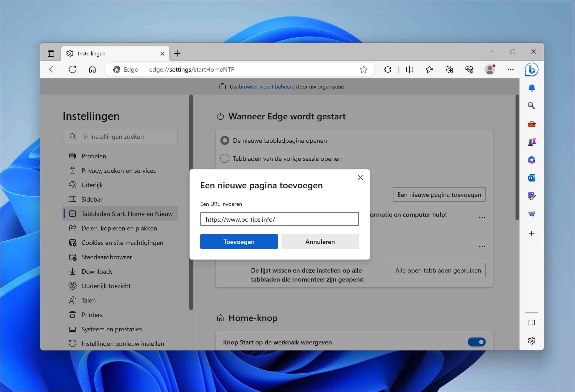Open the Tools toolbox icon in the sidebar
The height and width of the screenshot is (392, 575).
click(532, 124)
